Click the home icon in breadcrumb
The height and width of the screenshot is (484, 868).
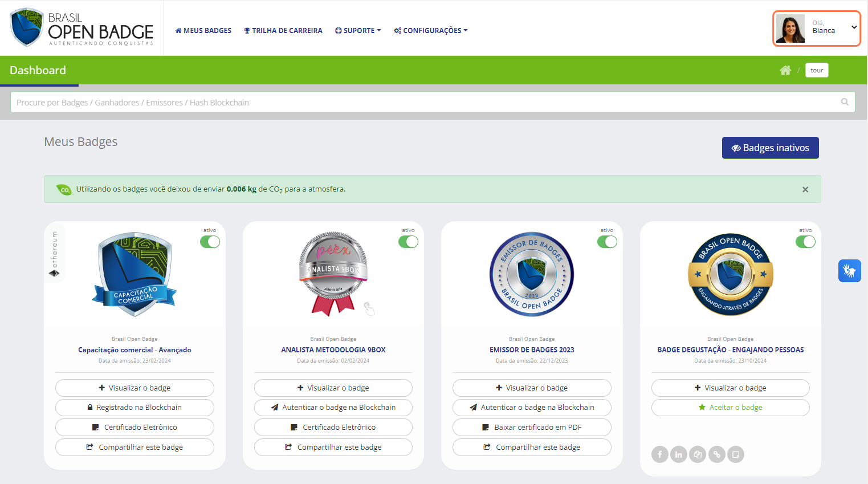pos(785,70)
